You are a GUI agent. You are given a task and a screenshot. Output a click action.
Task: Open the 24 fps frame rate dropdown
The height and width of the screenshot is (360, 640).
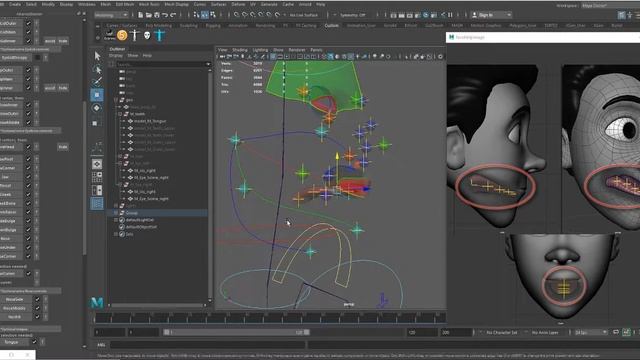[x=591, y=333]
